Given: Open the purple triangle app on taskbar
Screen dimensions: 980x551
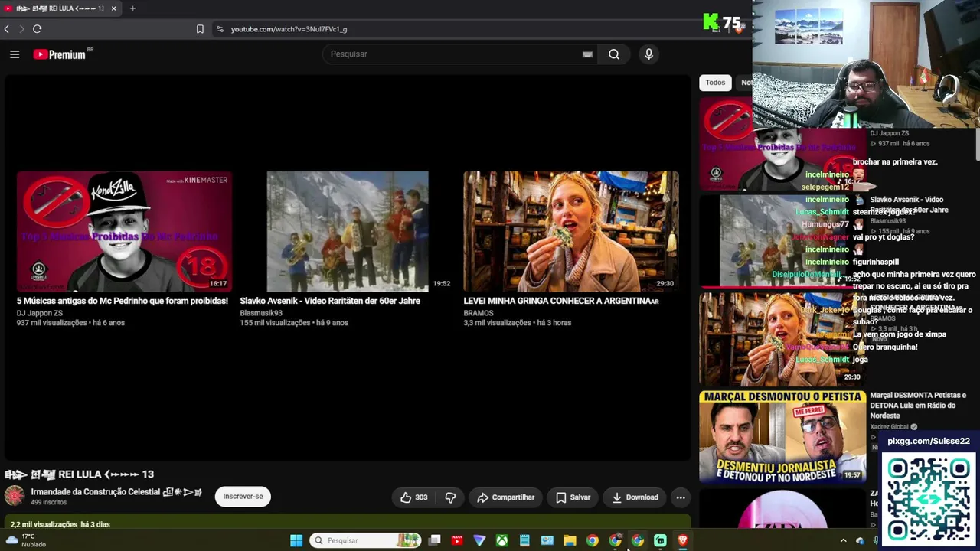Looking at the screenshot, I should (x=479, y=541).
